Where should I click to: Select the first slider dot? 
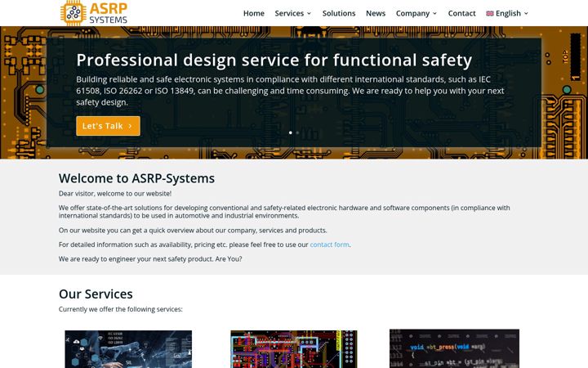pyautogui.click(x=291, y=132)
